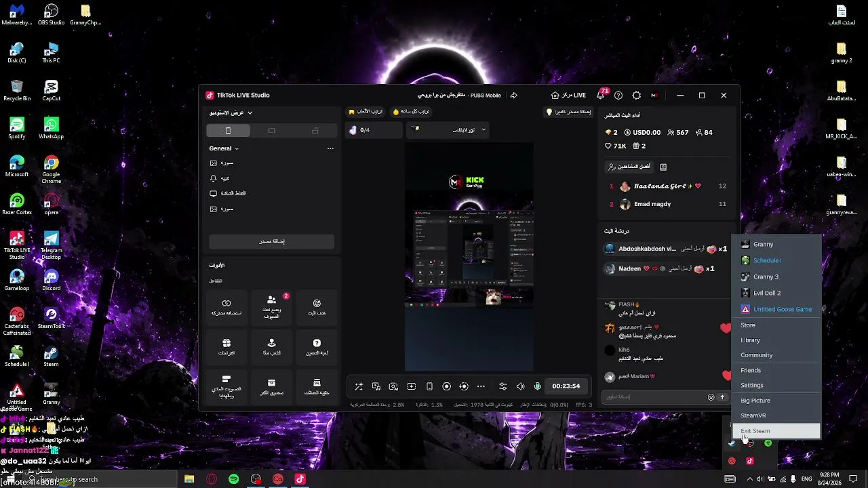Open TikTok LIVE Studio settings gear
Viewport: 868px width, 488px height.
636,96
